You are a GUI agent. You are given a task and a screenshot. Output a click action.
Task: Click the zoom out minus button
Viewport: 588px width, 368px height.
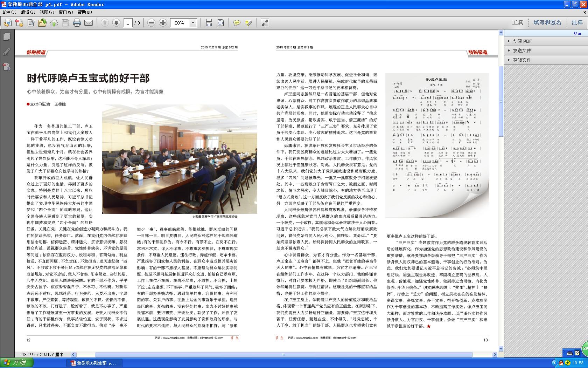(151, 23)
